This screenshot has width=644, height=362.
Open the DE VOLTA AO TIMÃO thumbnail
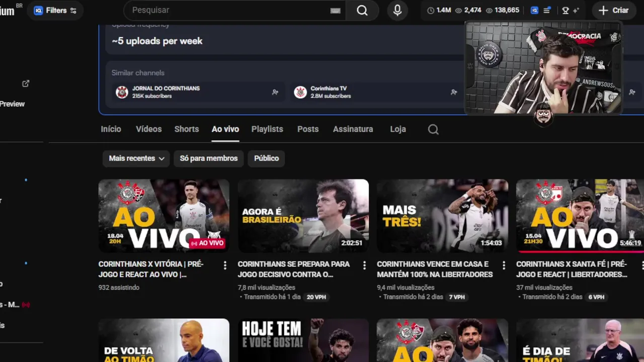pyautogui.click(x=164, y=340)
